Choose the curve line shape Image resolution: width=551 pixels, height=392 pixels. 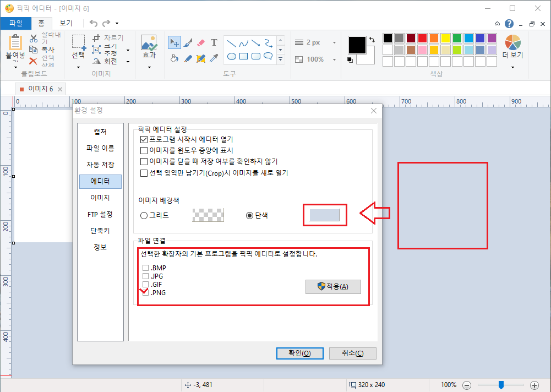tap(243, 43)
